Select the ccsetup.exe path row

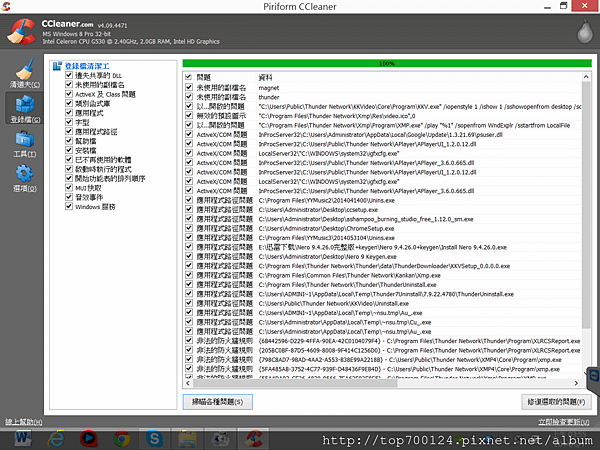(x=383, y=210)
